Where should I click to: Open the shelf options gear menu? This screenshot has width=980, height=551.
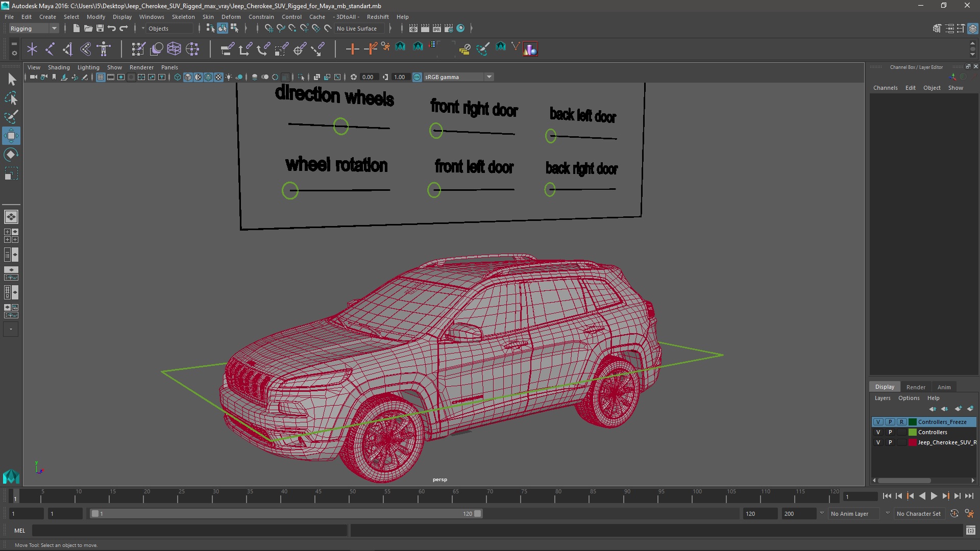pyautogui.click(x=14, y=53)
